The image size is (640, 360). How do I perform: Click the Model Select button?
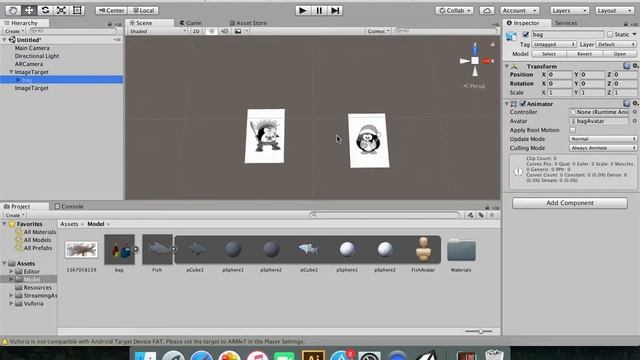tap(549, 54)
